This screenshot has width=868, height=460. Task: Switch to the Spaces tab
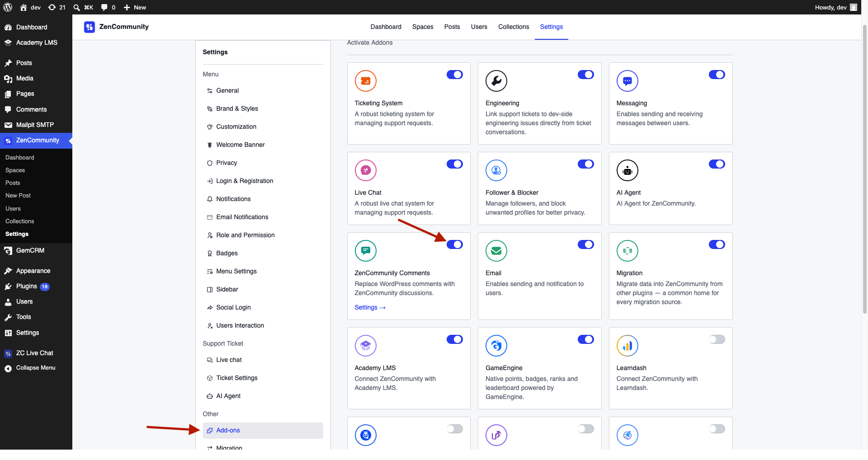click(x=423, y=27)
